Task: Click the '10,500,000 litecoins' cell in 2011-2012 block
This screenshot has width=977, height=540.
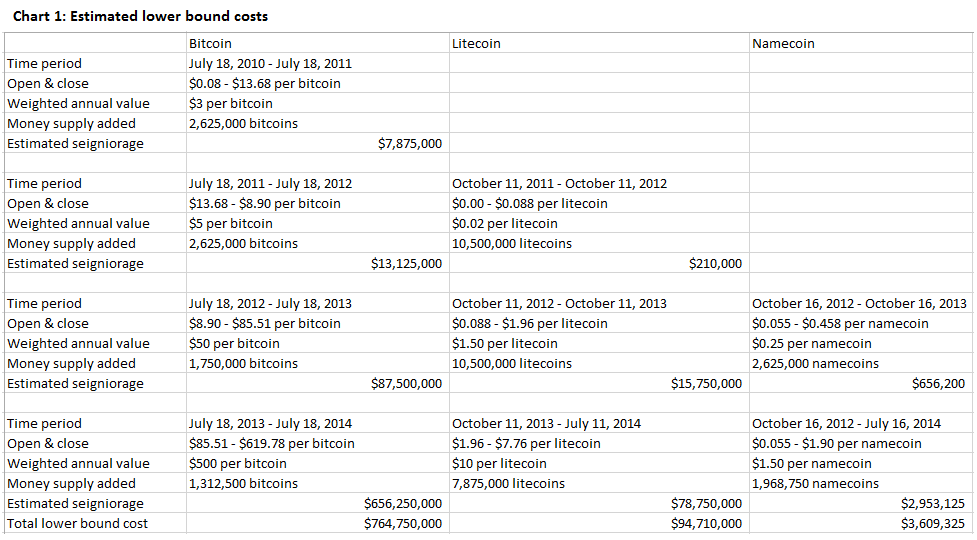Action: point(512,244)
